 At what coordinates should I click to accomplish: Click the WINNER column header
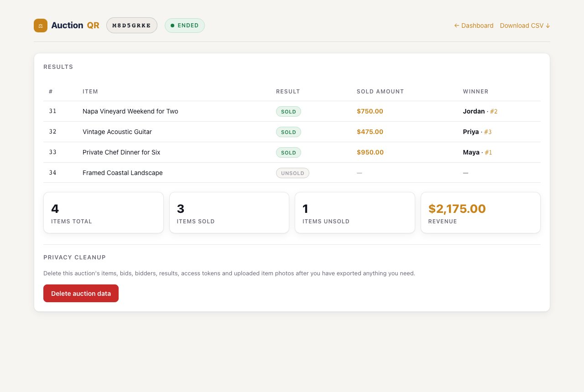(x=476, y=92)
